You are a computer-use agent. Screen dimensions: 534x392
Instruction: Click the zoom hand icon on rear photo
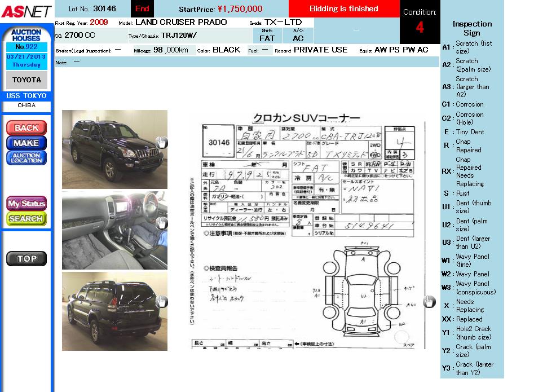pos(161,301)
